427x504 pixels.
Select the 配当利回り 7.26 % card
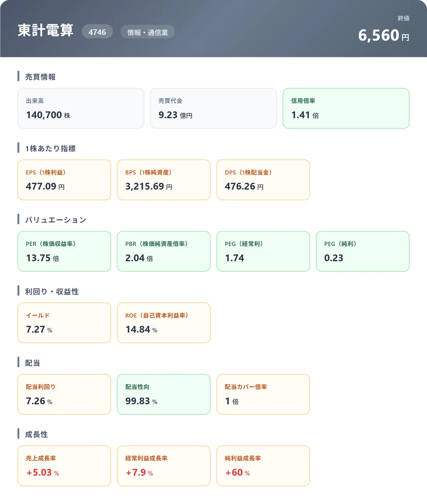click(64, 394)
